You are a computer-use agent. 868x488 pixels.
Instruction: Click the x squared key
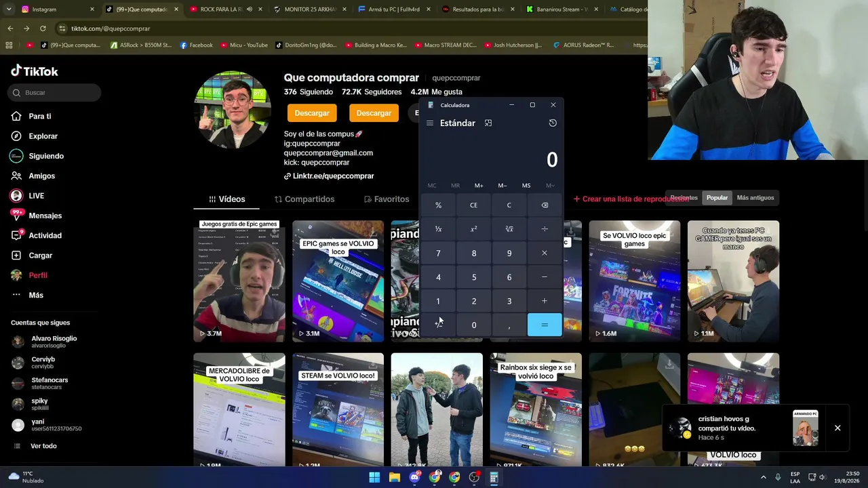tap(473, 229)
